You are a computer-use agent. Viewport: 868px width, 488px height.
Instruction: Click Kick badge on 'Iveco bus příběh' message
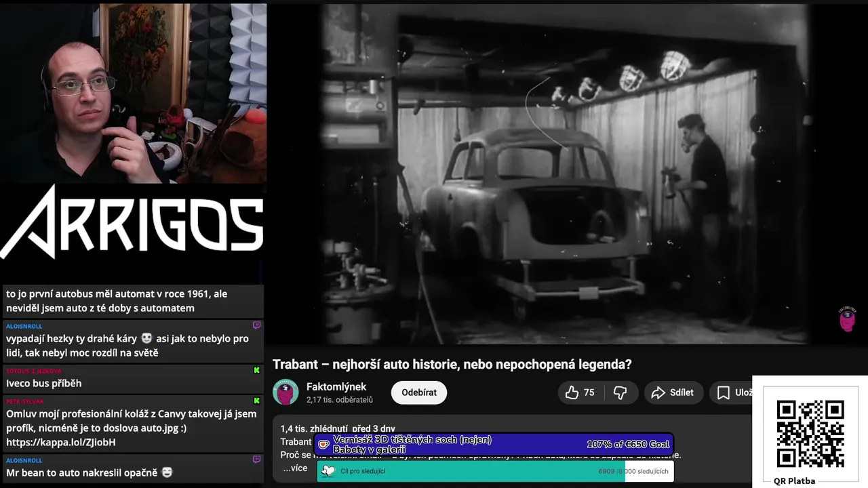(x=256, y=371)
